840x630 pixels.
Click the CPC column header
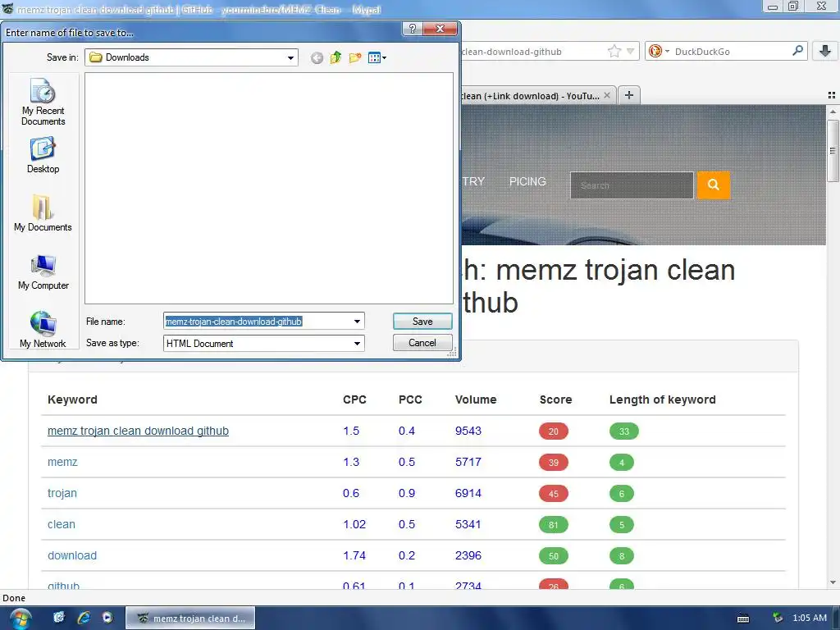pyautogui.click(x=354, y=399)
